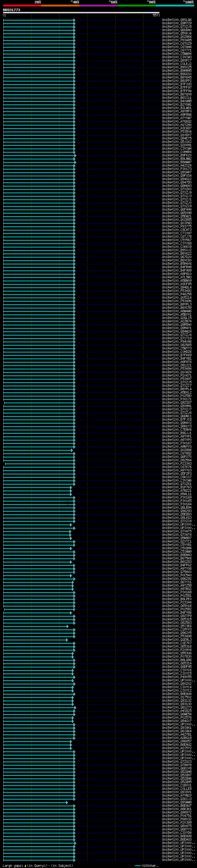
Task: Select hit UniRef100_Q9XHH1
Action: [x=177, y=406]
